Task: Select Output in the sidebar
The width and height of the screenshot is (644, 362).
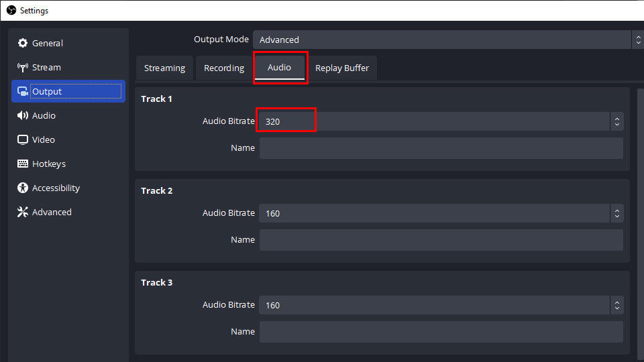Action: (68, 91)
